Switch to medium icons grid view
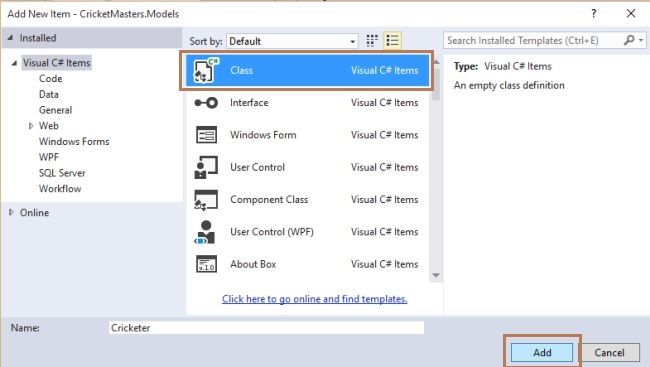The width and height of the screenshot is (650, 367). click(x=372, y=41)
